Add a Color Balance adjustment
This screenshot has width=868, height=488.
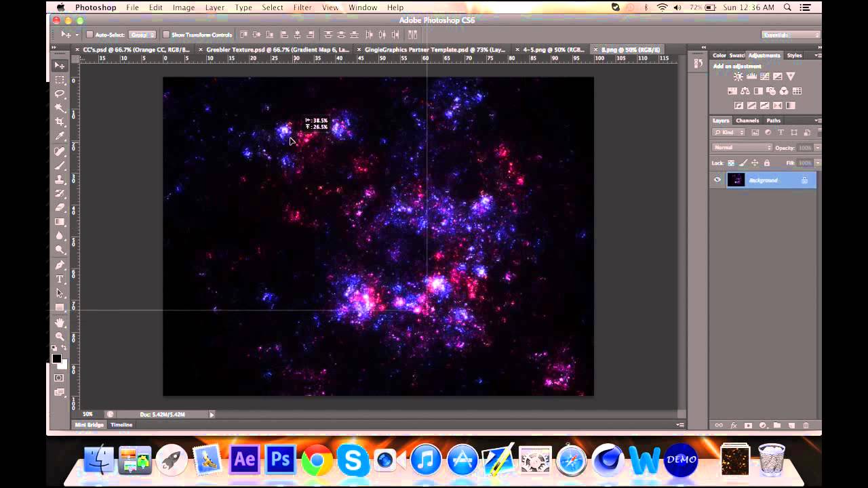click(x=745, y=91)
